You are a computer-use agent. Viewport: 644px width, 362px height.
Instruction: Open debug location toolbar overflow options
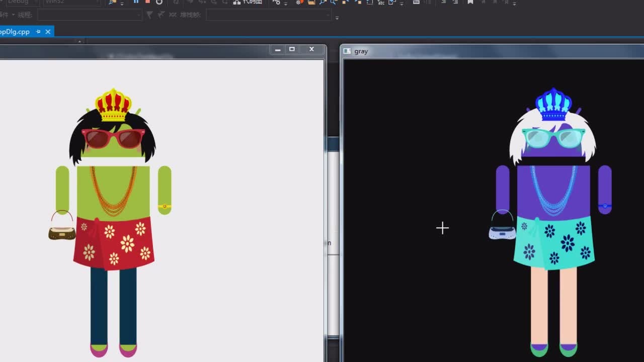[337, 17]
